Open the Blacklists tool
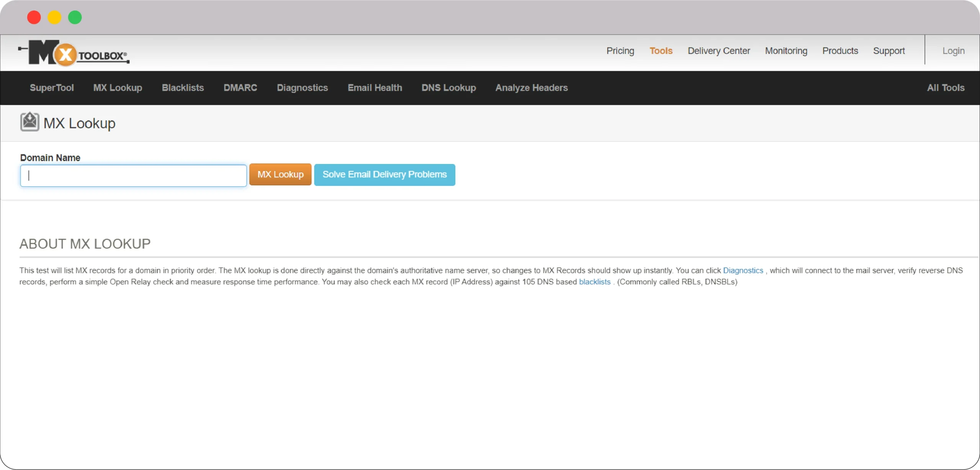The width and height of the screenshot is (980, 470). pyautogui.click(x=183, y=88)
